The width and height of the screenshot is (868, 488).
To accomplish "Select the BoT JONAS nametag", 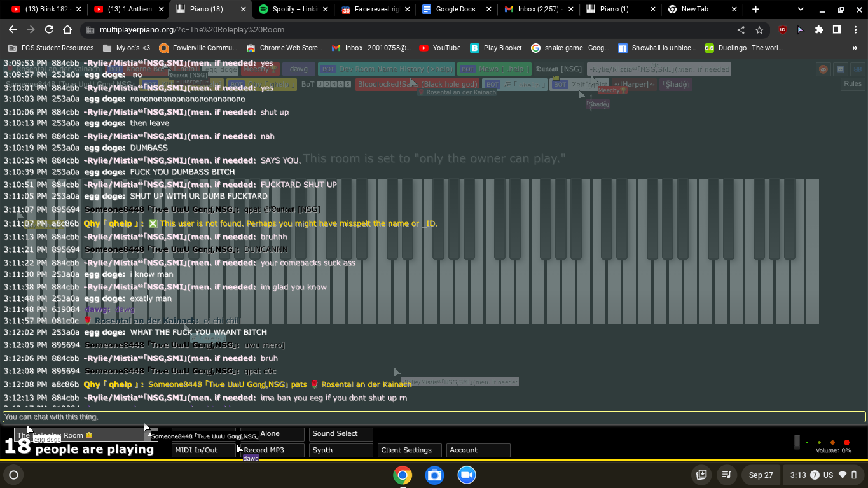I will pyautogui.click(x=326, y=85).
